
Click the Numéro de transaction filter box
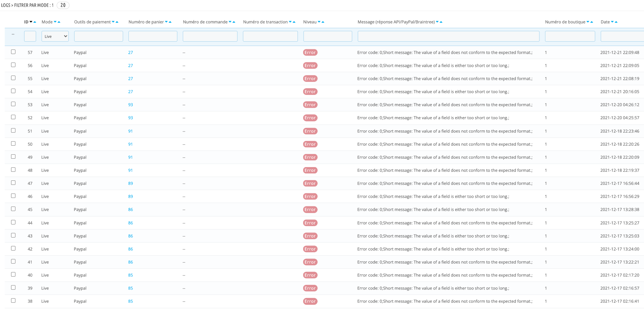[270, 36]
